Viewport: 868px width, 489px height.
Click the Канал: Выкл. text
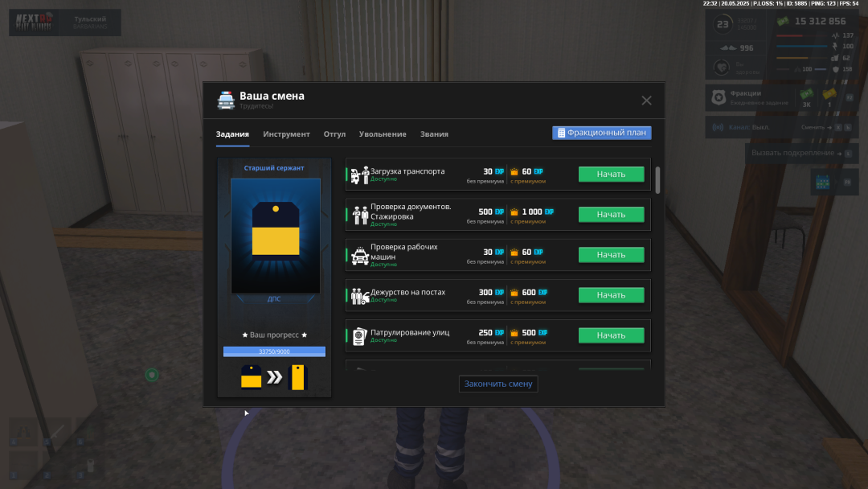pyautogui.click(x=749, y=127)
